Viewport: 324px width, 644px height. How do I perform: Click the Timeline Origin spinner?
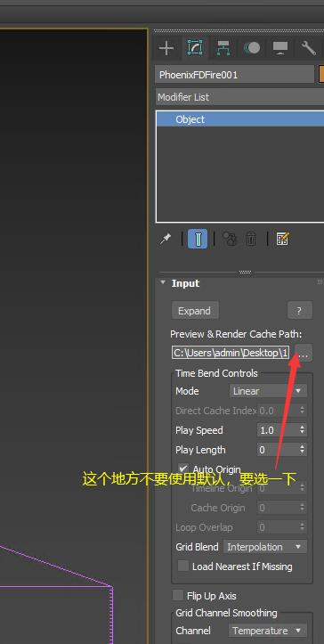click(303, 488)
